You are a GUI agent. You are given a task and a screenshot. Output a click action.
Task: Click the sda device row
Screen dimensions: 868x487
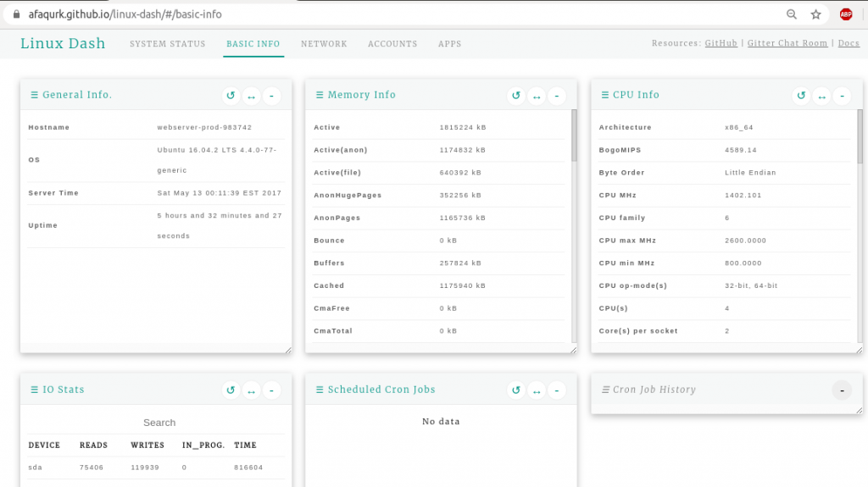click(156, 468)
